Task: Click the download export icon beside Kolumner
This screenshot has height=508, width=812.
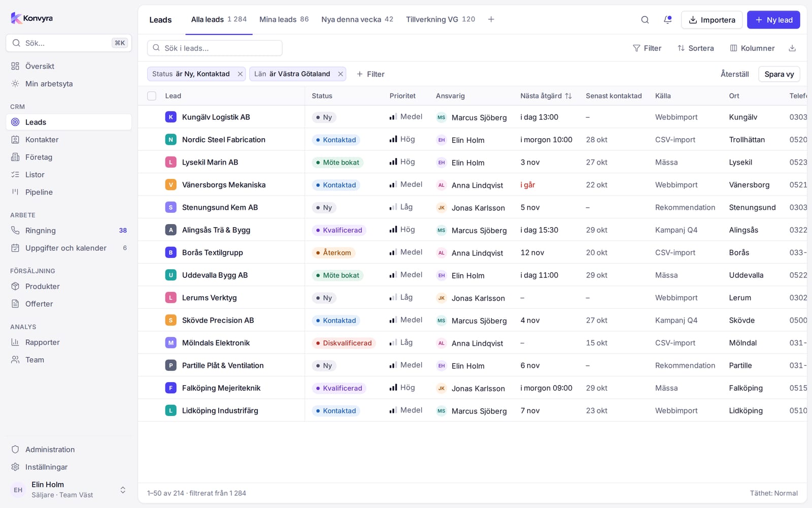Action: point(792,48)
